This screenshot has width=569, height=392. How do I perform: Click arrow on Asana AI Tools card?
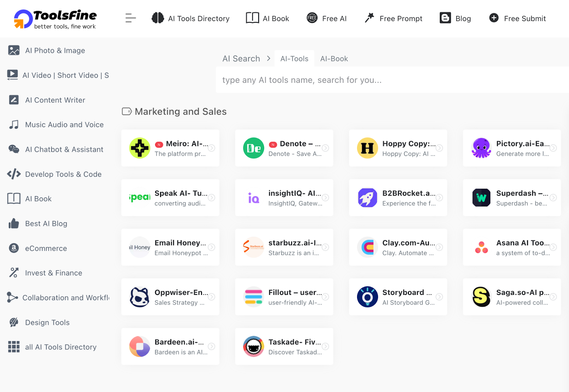click(x=553, y=247)
